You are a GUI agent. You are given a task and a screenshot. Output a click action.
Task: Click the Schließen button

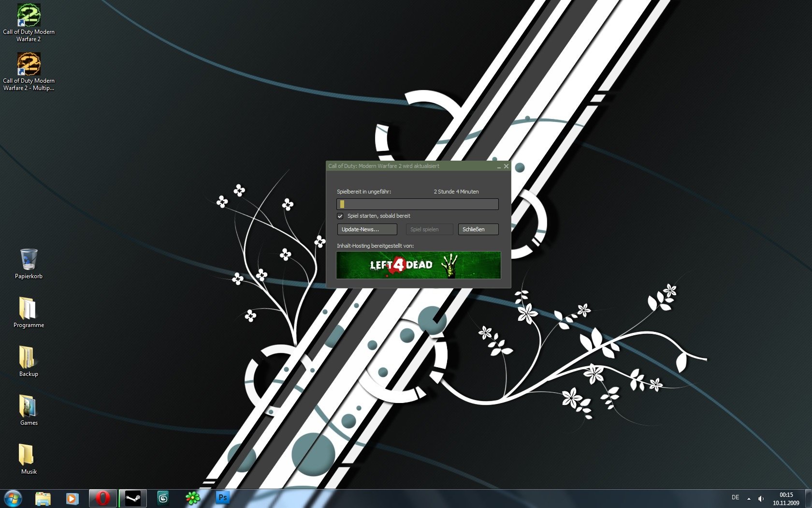[x=478, y=229]
